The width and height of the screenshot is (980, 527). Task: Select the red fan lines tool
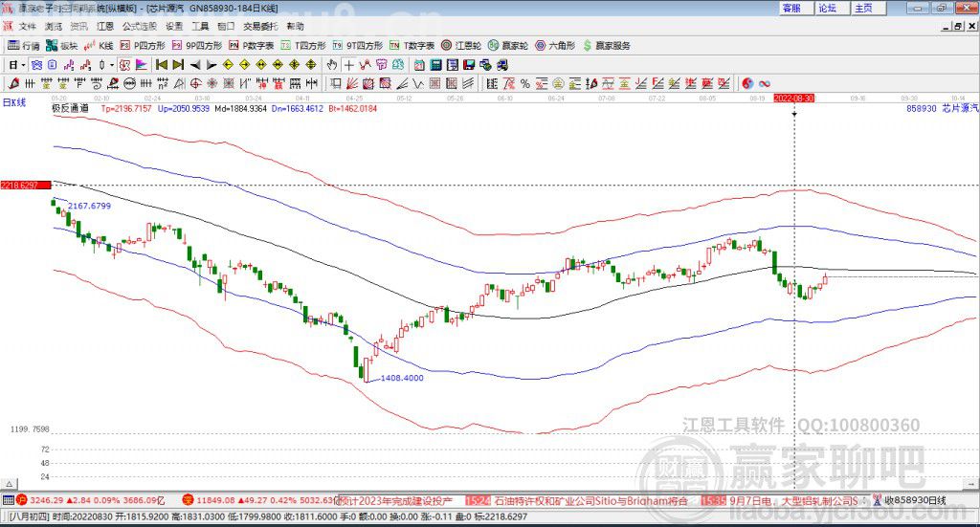click(x=351, y=83)
